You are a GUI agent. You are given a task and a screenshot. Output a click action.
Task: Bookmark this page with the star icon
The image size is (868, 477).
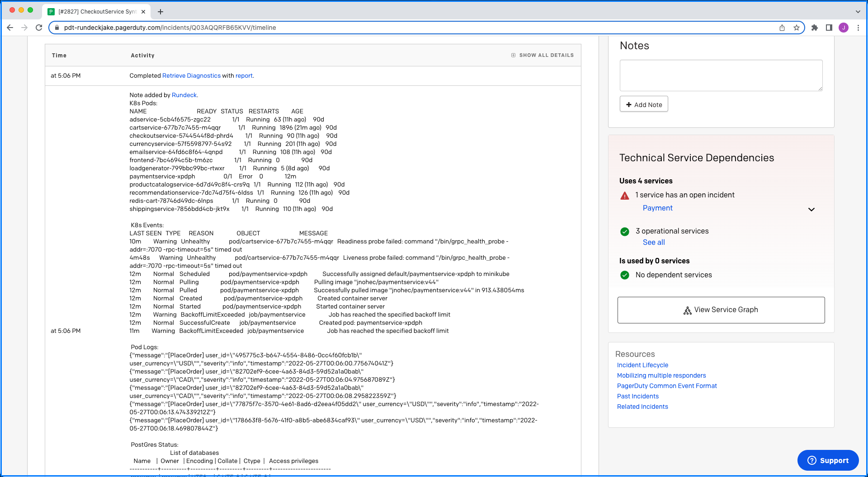point(797,28)
